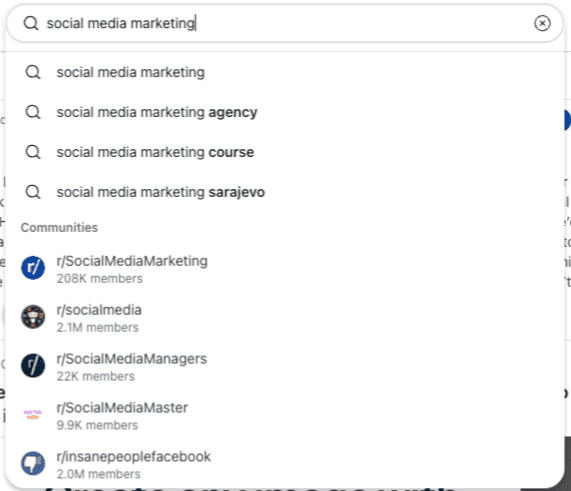Open r/SocialMediaManagers community name
The height and width of the screenshot is (491, 571).
pyautogui.click(x=131, y=359)
